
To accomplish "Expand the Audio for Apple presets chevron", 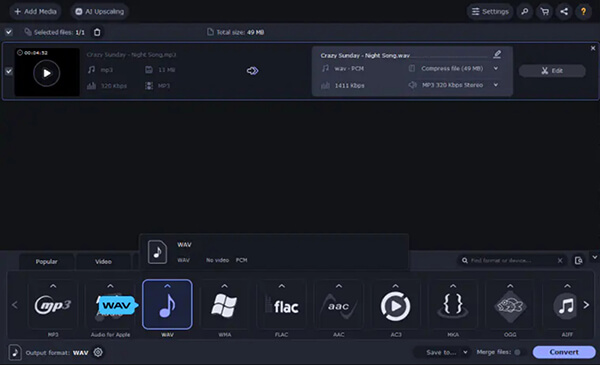I will click(110, 286).
